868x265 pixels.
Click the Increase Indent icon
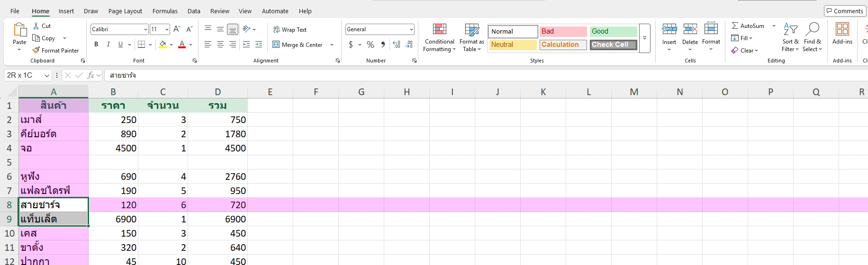[x=259, y=44]
